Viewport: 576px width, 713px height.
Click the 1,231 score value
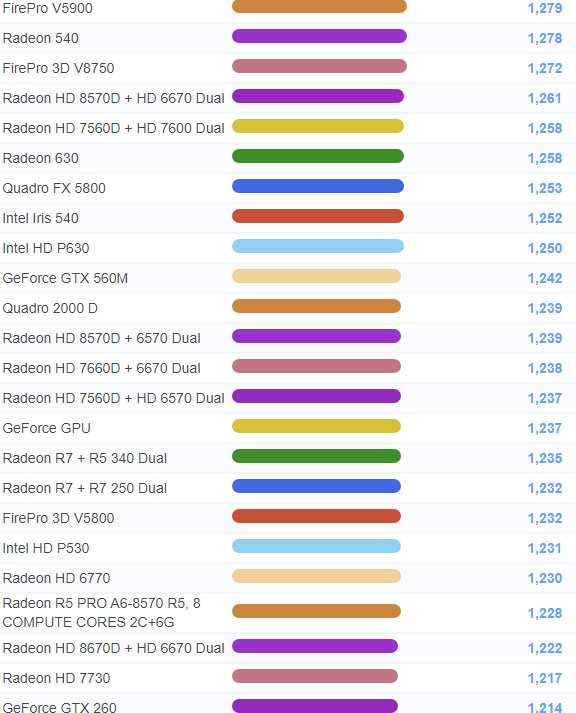click(x=545, y=548)
